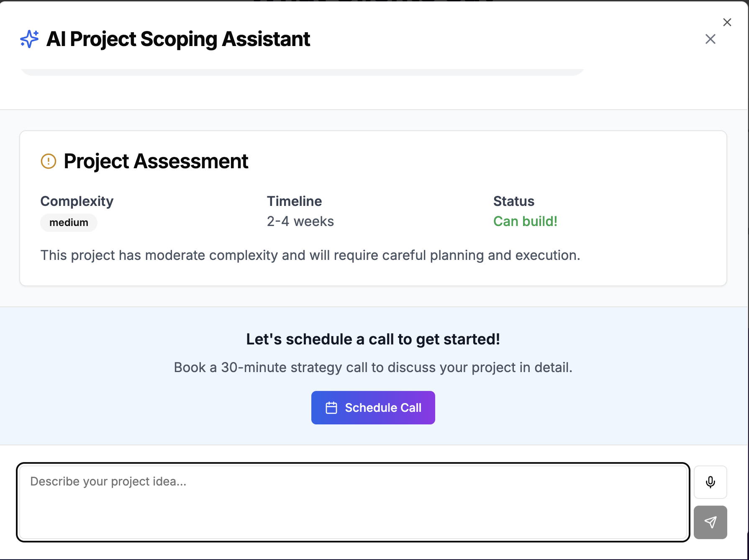The width and height of the screenshot is (749, 560).
Task: Click the 'Let's schedule a call to get started!' heading
Action: click(x=373, y=339)
